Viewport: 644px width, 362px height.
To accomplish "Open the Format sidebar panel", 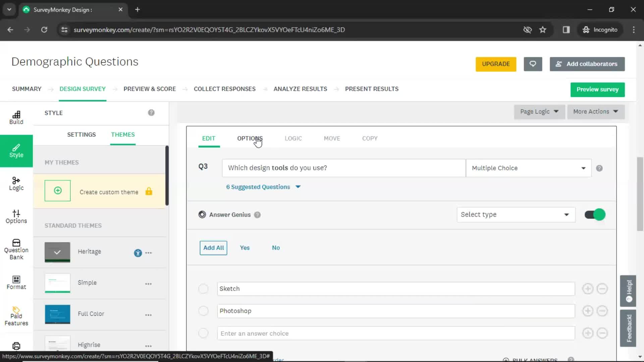I will click(16, 283).
